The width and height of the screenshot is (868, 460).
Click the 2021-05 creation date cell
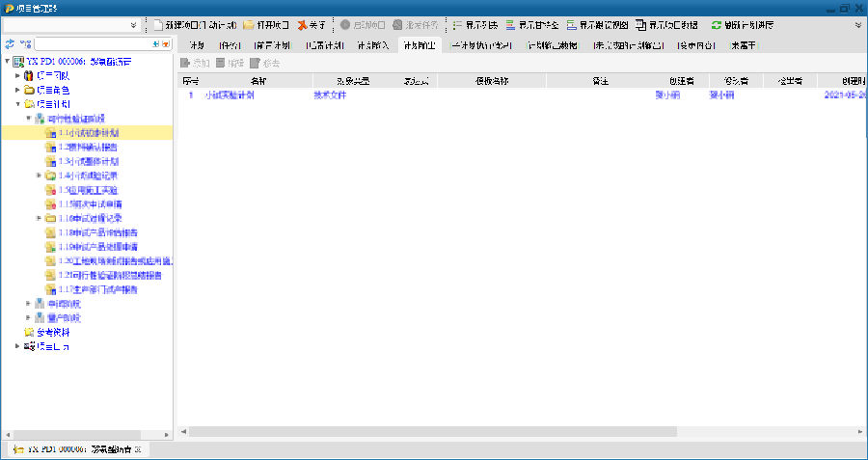tap(845, 95)
